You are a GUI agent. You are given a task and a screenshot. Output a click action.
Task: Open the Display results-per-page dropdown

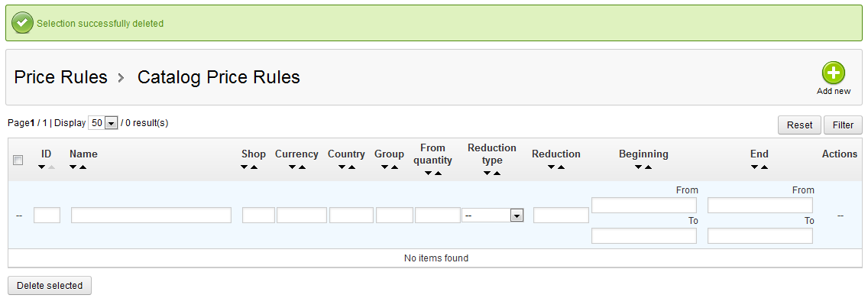point(103,123)
